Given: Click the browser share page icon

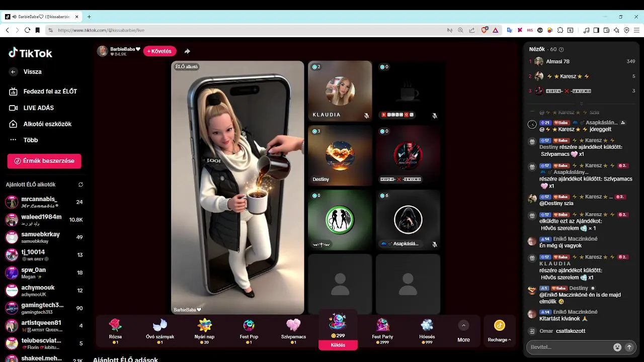Looking at the screenshot, I should (471, 30).
